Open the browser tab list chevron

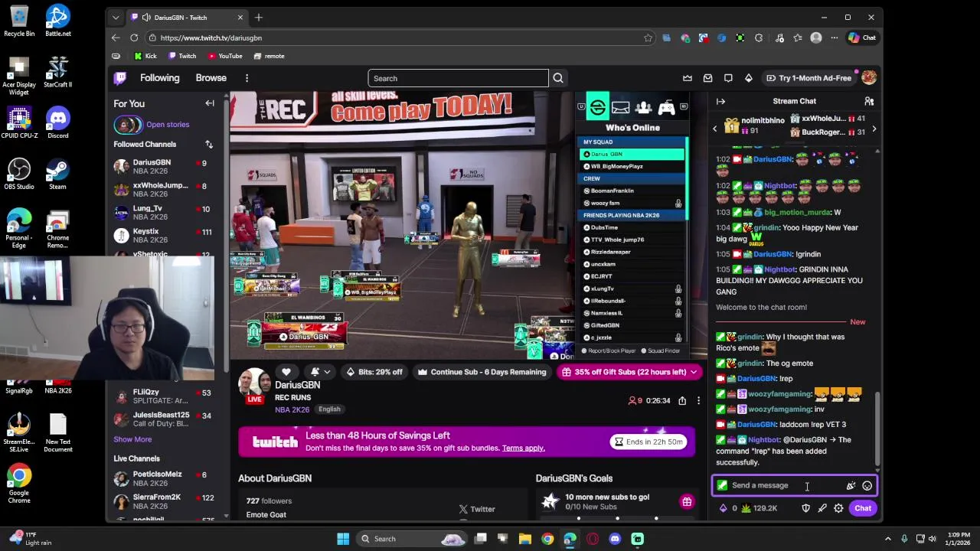click(x=116, y=18)
